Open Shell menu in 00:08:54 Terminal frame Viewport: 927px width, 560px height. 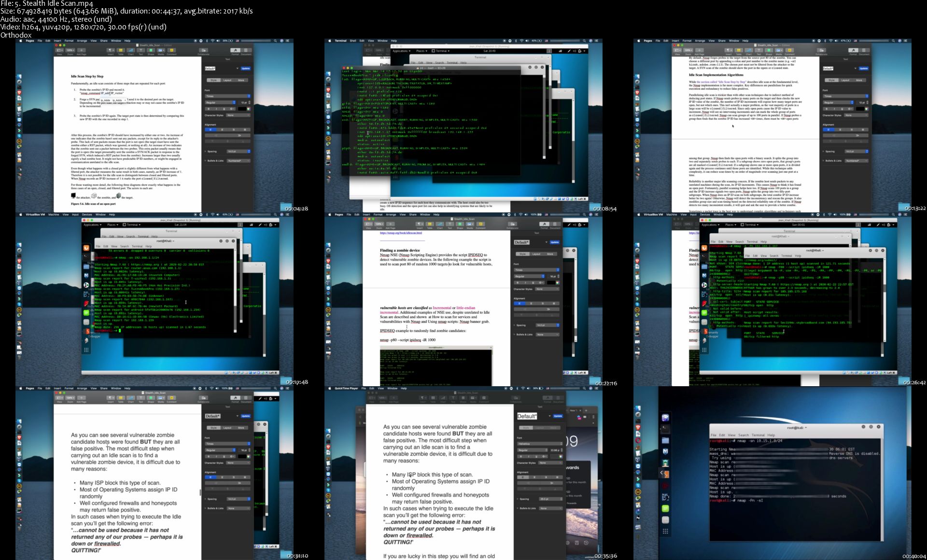tap(353, 41)
